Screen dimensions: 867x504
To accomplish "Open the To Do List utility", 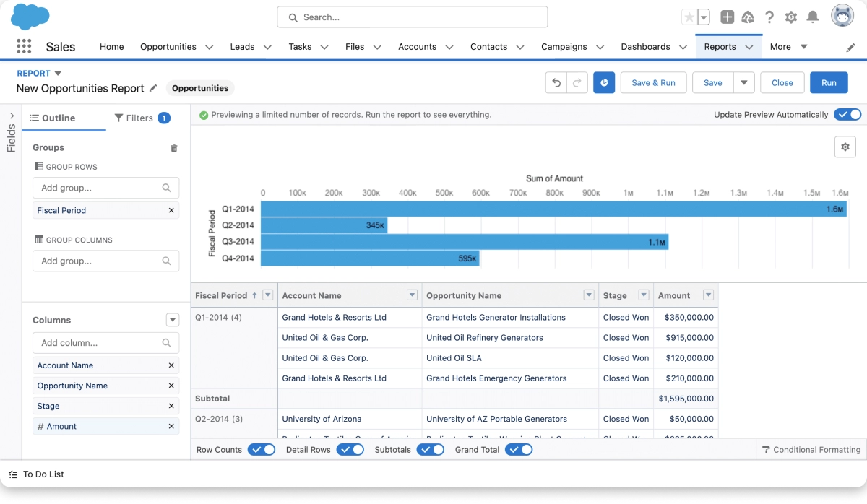I will 36,474.
